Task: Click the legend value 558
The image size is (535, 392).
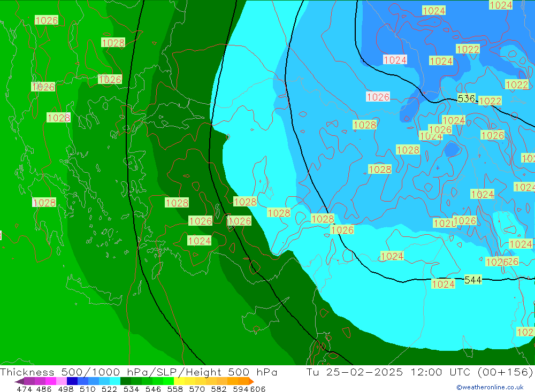Action: click(175, 389)
